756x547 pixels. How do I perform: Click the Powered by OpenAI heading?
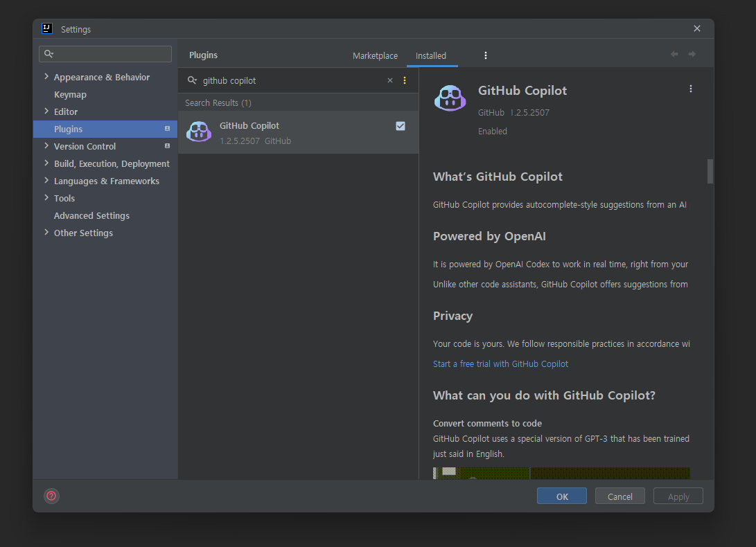click(489, 236)
